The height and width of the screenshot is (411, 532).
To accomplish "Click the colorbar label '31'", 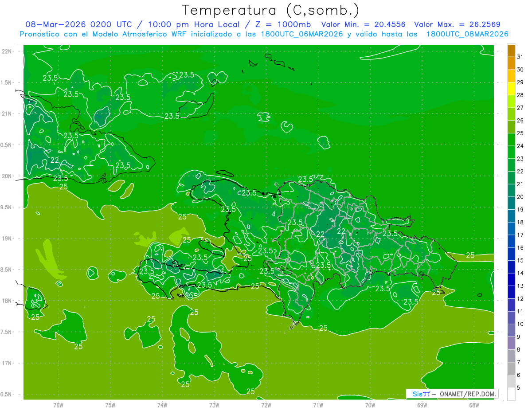I will 520,56.
